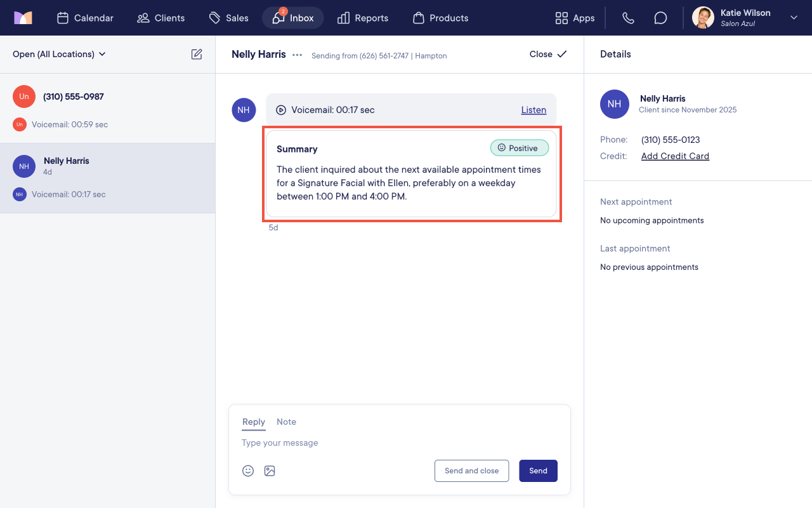Image resolution: width=812 pixels, height=508 pixels.
Task: Click the compose new message icon
Action: (x=197, y=54)
